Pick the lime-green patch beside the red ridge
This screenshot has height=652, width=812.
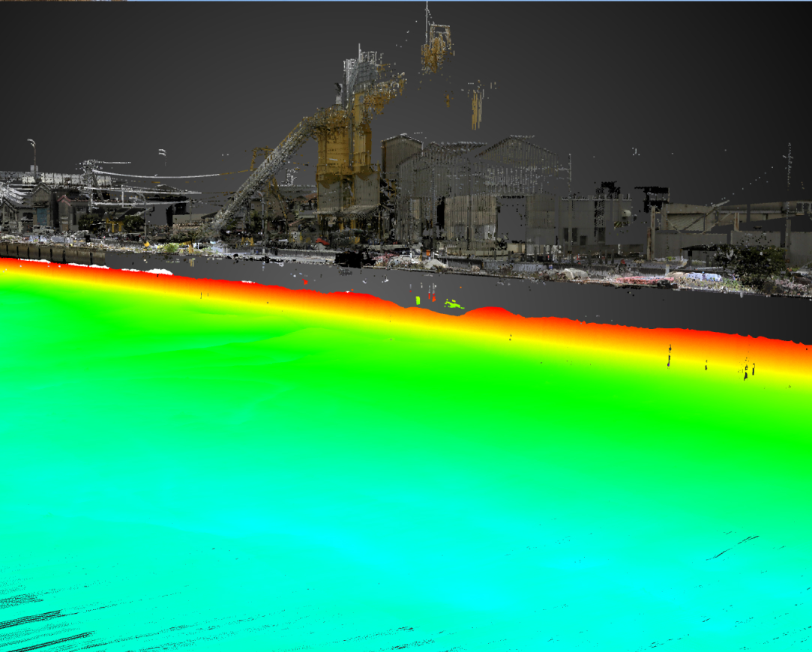454,304
